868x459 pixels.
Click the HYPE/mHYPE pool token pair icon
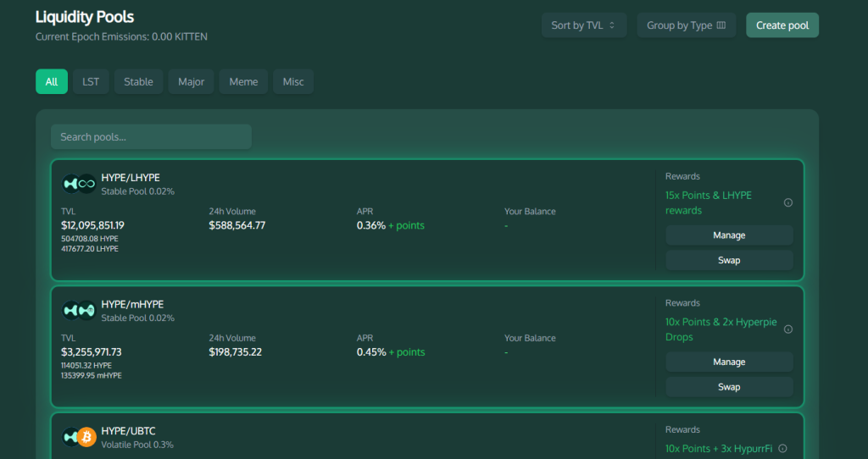click(79, 311)
